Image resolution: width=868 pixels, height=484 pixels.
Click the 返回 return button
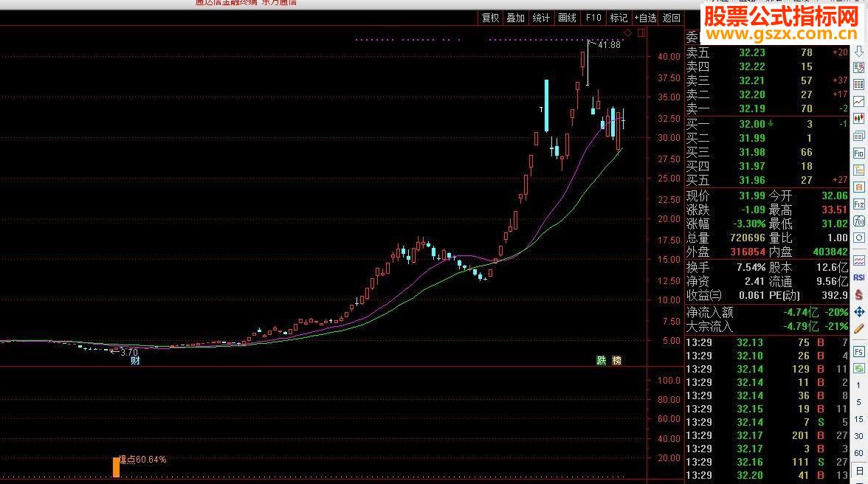671,18
